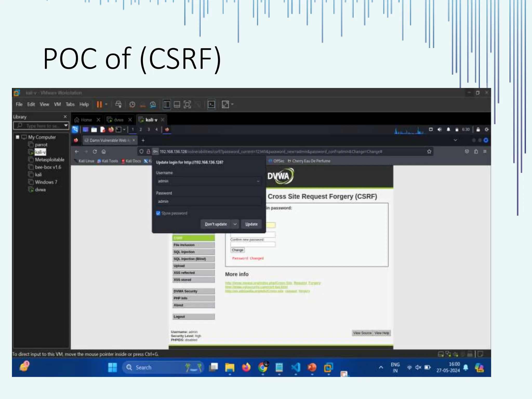Screen dimensions: 532x399
Task: Bookmark this page with the star icon
Action: tap(429, 151)
